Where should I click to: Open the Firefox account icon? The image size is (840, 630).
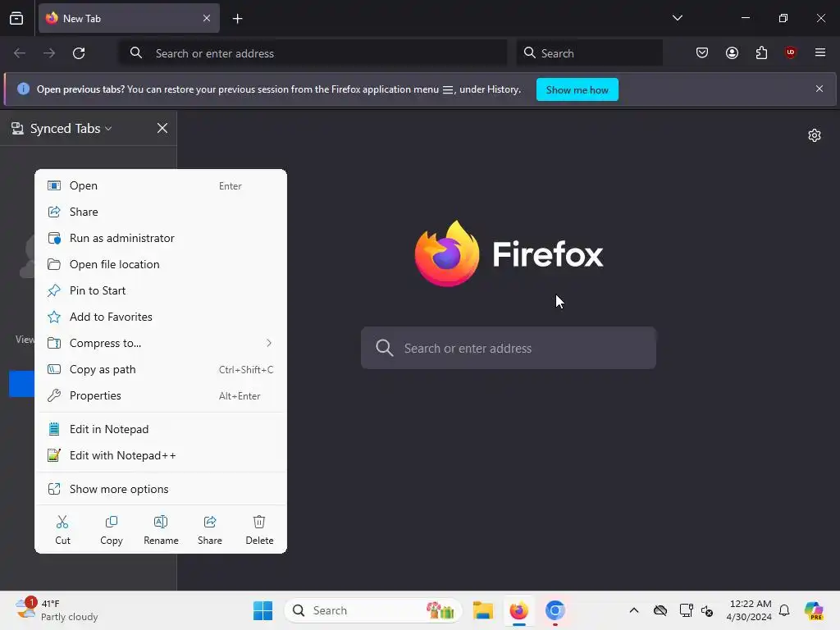[x=732, y=52]
